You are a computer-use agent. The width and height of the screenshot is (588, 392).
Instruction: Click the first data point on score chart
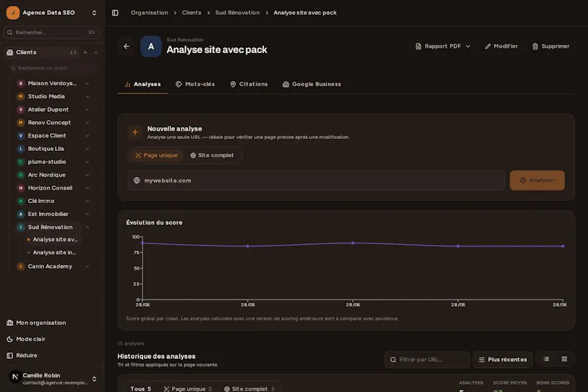143,243
